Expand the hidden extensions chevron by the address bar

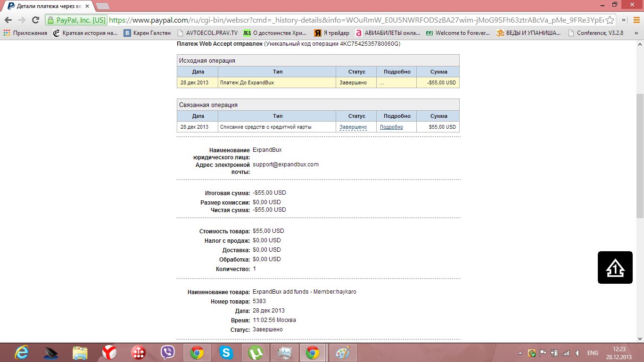(x=624, y=20)
